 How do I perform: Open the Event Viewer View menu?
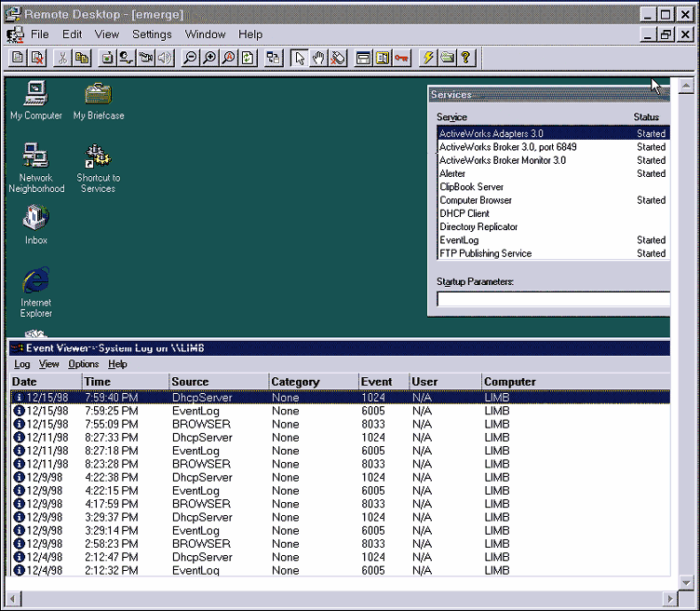point(48,364)
